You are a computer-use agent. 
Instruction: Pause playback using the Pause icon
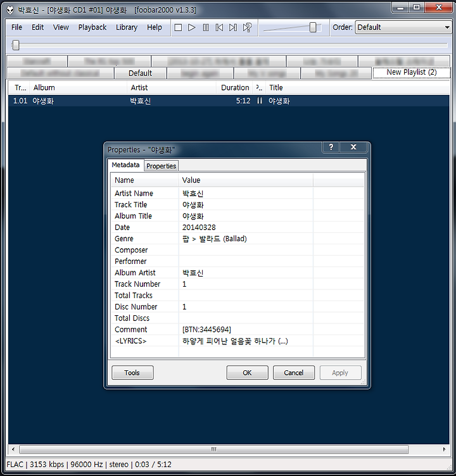pyautogui.click(x=206, y=28)
